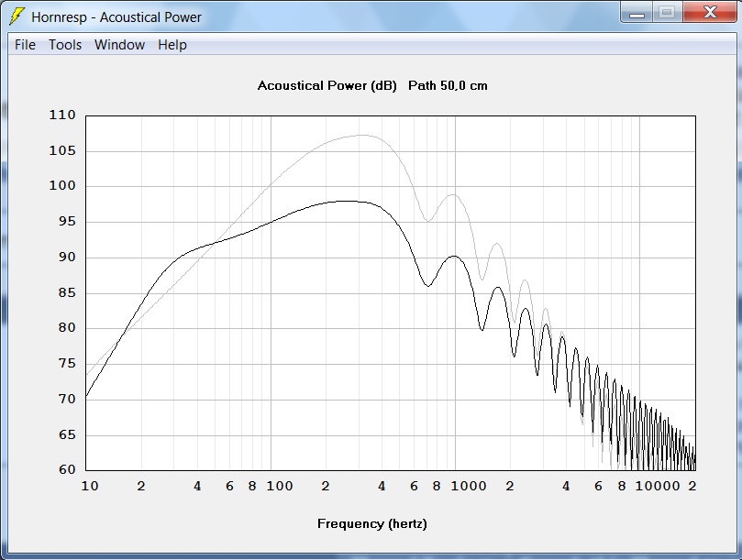
Task: Click the 'Frequency (hertz)' axis label
Action: pyautogui.click(x=372, y=524)
